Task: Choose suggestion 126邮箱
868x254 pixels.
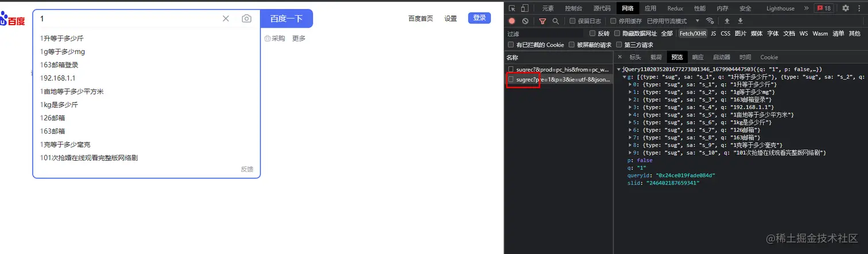Action: tap(146, 118)
